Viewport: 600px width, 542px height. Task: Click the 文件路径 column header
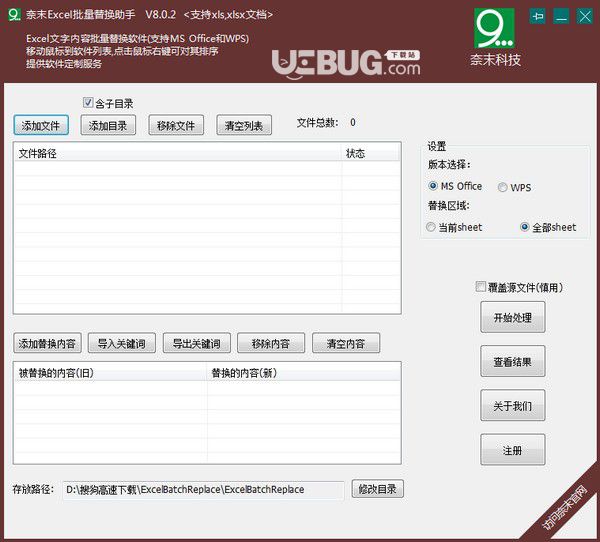point(178,153)
